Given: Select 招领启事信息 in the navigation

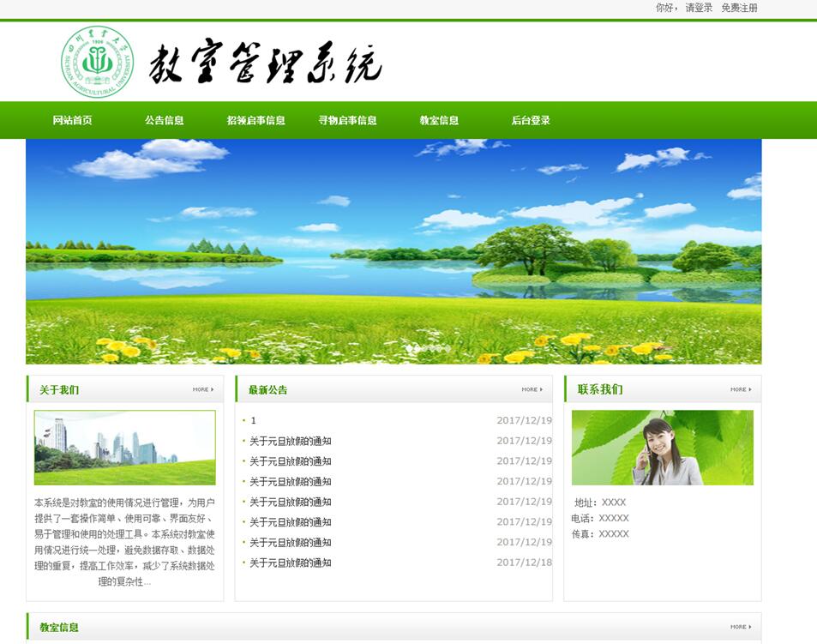Looking at the screenshot, I should [255, 121].
